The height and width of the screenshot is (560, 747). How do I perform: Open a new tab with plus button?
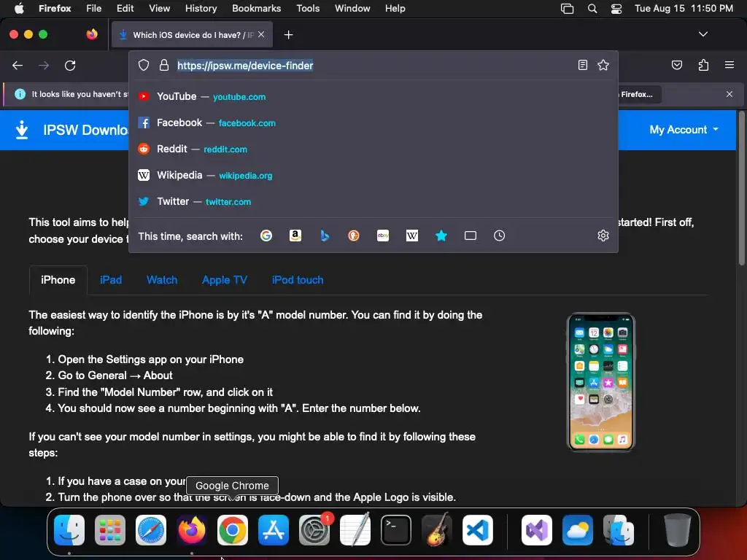pos(288,35)
